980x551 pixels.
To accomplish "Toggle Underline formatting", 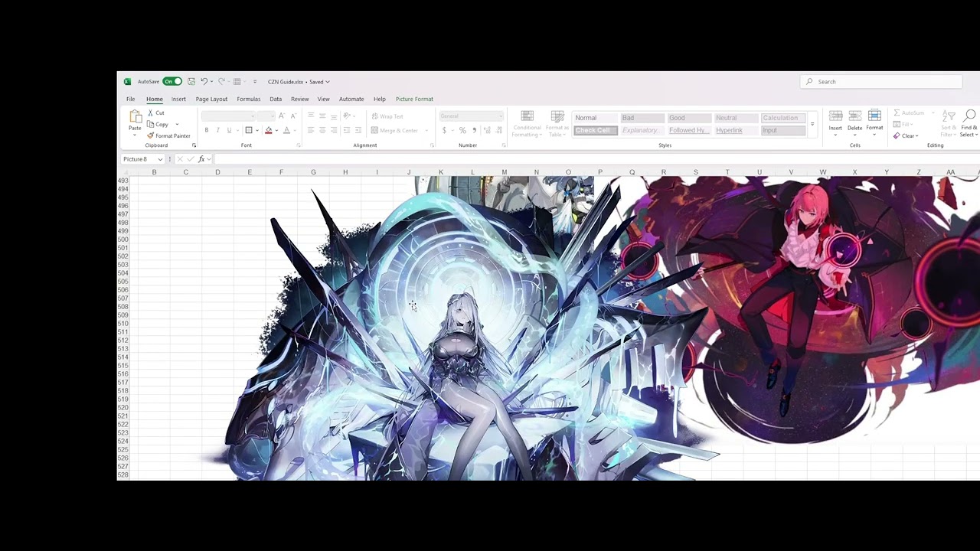I will (x=228, y=130).
